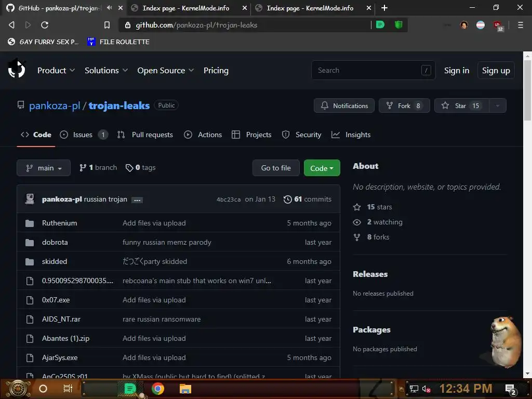Image resolution: width=532 pixels, height=399 pixels.
Task: Click the 0 tags link
Action: (140, 168)
